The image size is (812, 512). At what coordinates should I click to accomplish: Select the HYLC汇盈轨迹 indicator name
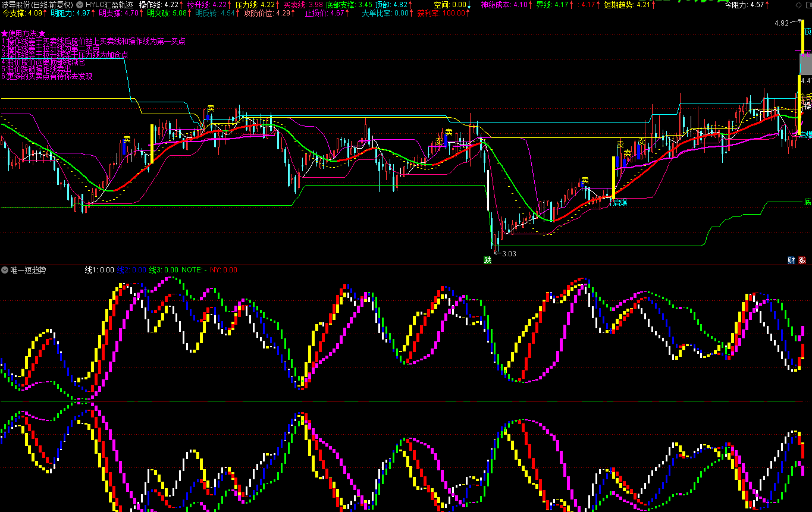(109, 4)
